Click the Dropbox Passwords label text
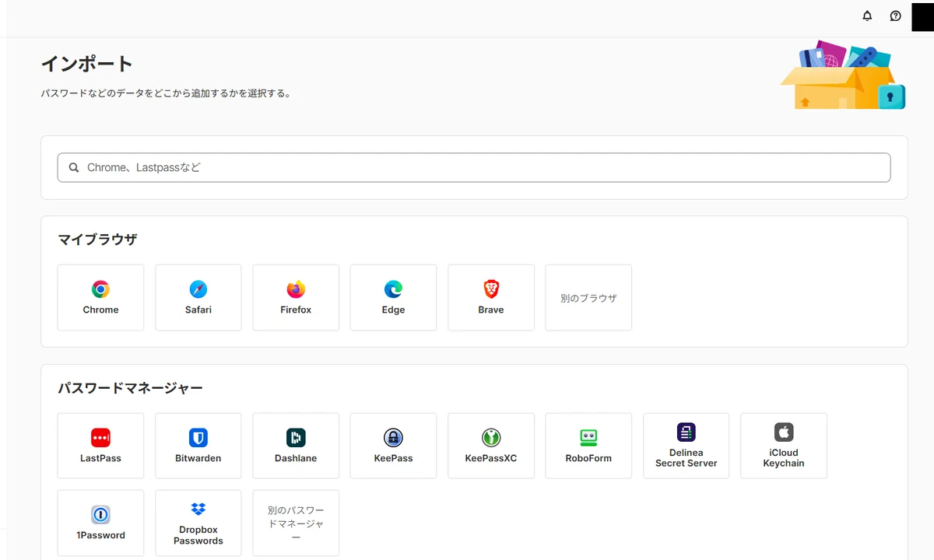 click(x=198, y=535)
